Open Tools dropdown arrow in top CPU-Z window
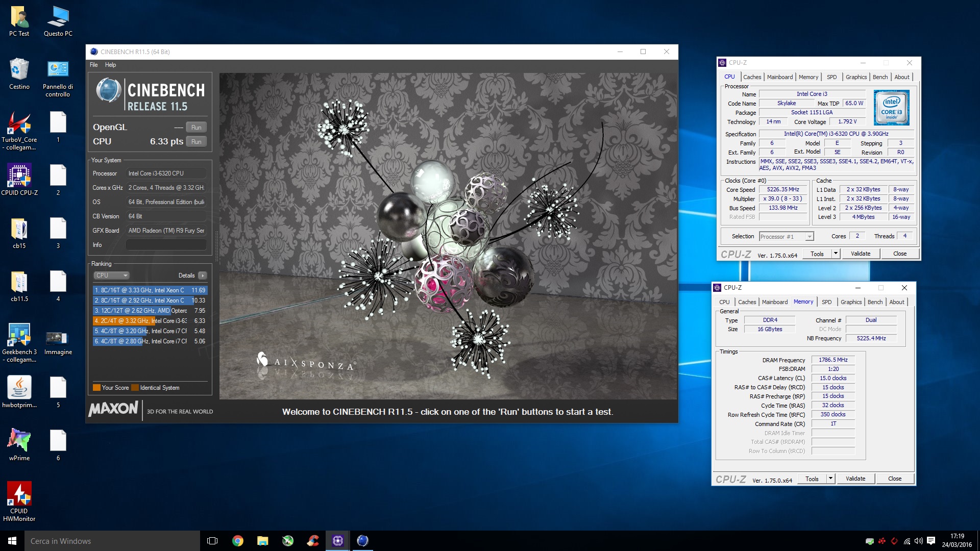Image resolution: width=980 pixels, height=551 pixels. pos(836,254)
